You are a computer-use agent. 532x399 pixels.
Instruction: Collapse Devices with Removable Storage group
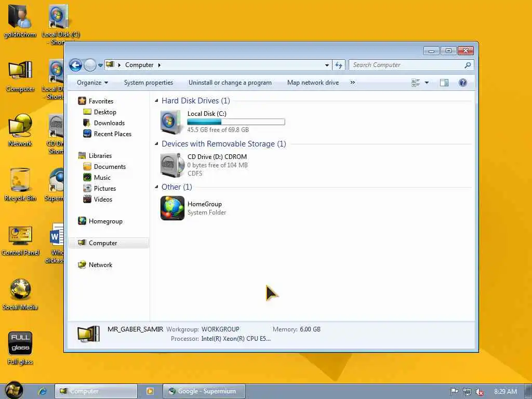[x=156, y=144]
